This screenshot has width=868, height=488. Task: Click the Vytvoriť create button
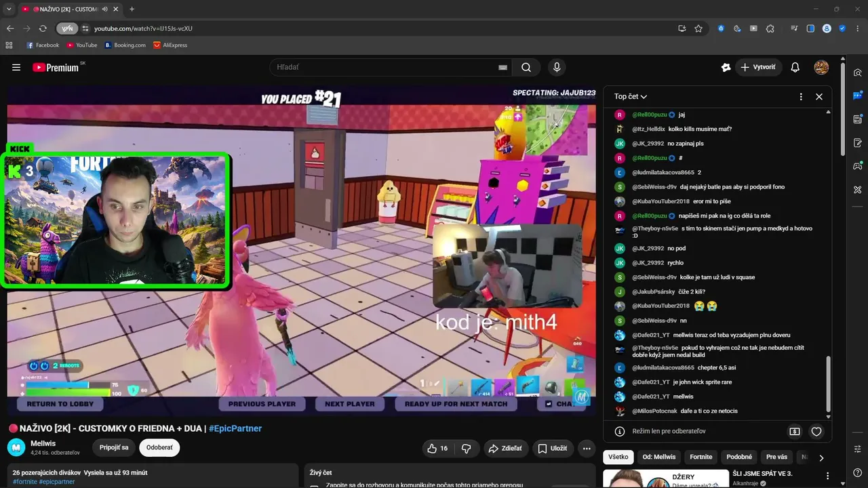click(x=758, y=67)
